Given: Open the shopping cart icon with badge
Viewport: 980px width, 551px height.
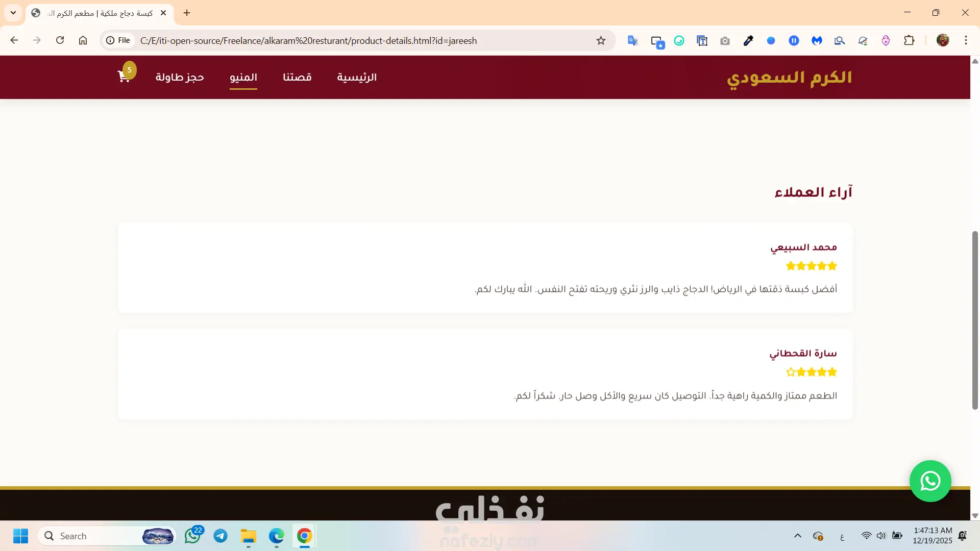Looking at the screenshot, I should click(124, 77).
